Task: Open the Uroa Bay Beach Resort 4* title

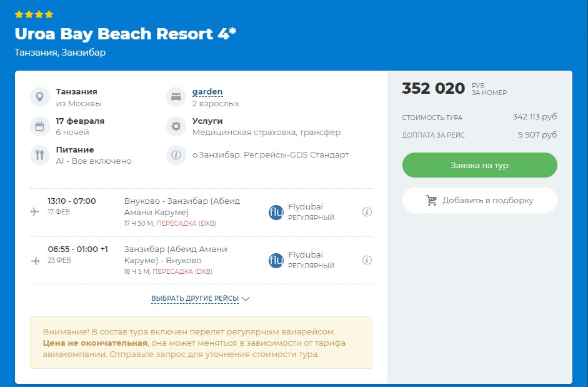Action: (x=126, y=34)
